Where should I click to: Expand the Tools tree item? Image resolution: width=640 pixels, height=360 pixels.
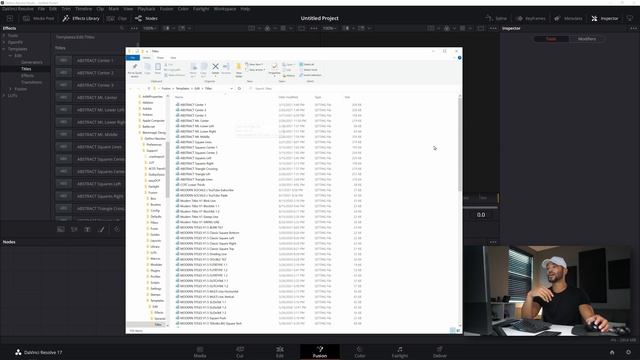coord(4,36)
